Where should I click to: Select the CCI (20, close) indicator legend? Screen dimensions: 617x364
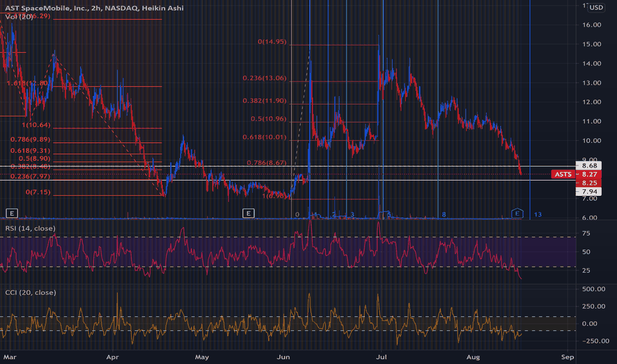pyautogui.click(x=30, y=293)
